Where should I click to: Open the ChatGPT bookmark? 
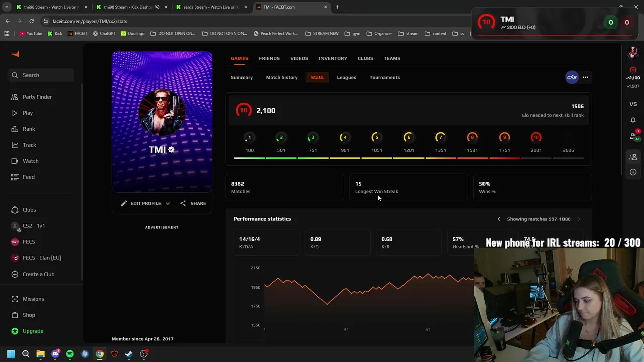(x=104, y=34)
